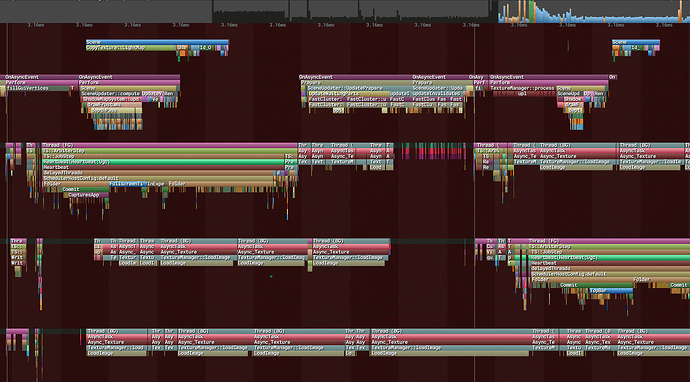The image size is (690, 382).
Task: Click the blue TopBar bar
Action: (x=611, y=290)
